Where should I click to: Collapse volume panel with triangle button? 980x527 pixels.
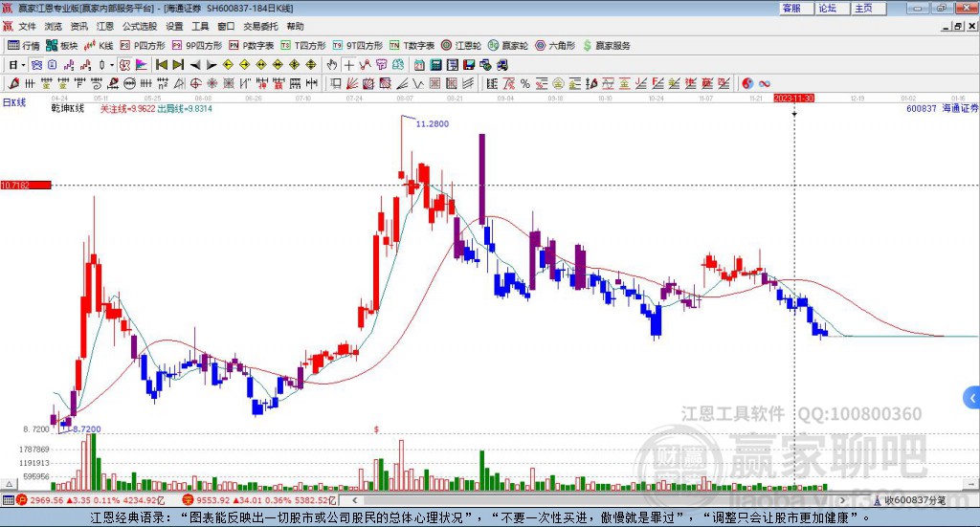(x=10, y=484)
